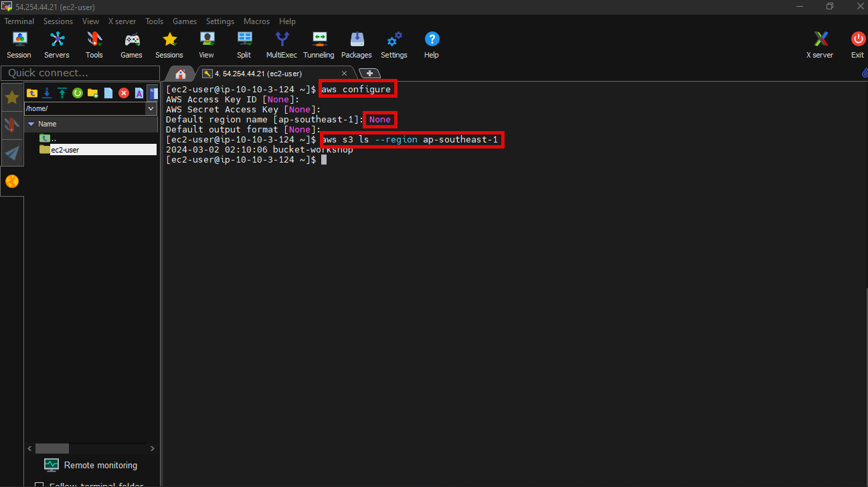The width and height of the screenshot is (868, 487).
Task: Click the /home/ path field
Action: pyautogui.click(x=84, y=108)
